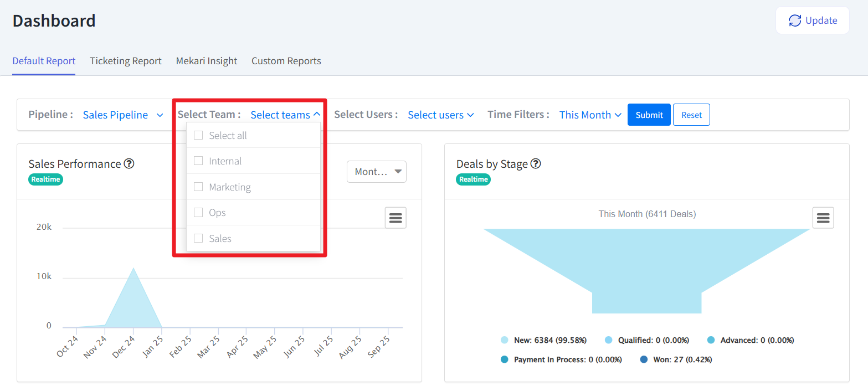Viewport: 868px width, 391px height.
Task: Enable the Sales team checkbox
Action: click(198, 239)
